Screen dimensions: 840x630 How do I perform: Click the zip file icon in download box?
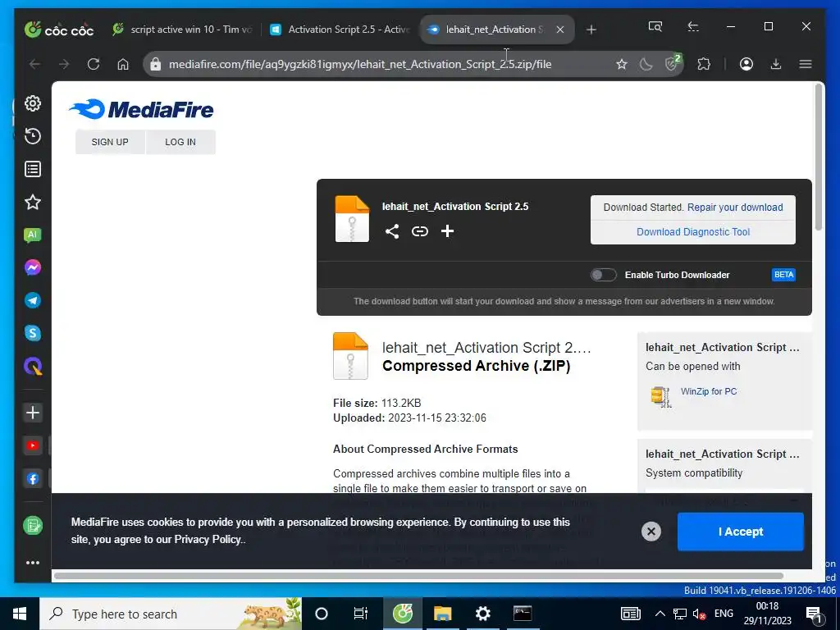pyautogui.click(x=352, y=219)
